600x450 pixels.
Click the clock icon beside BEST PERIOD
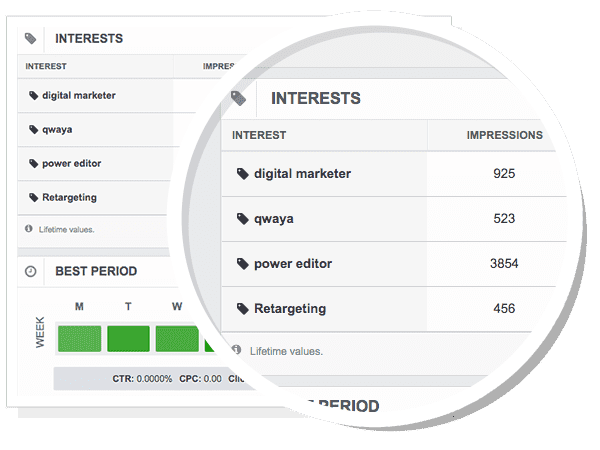point(31,271)
